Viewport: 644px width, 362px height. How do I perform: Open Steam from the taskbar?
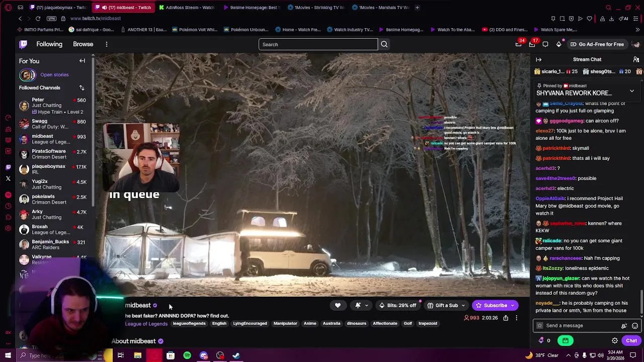[x=236, y=355]
